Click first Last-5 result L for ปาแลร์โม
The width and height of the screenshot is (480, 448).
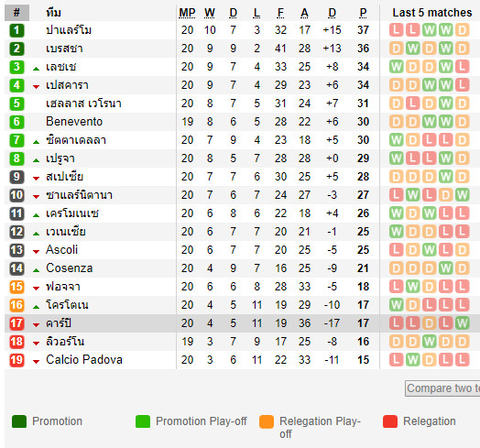pyautogui.click(x=396, y=30)
